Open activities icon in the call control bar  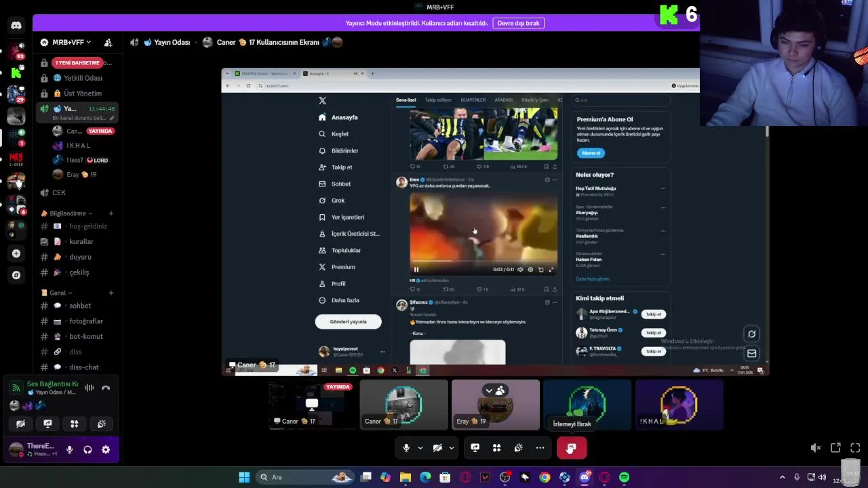tap(496, 448)
